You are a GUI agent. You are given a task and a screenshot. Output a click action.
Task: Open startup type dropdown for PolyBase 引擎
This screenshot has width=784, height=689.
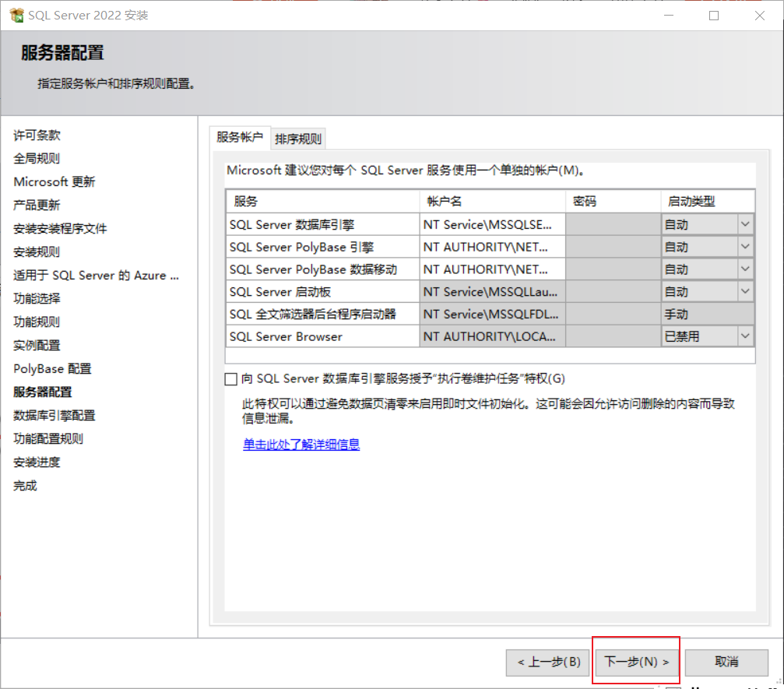[x=745, y=247]
